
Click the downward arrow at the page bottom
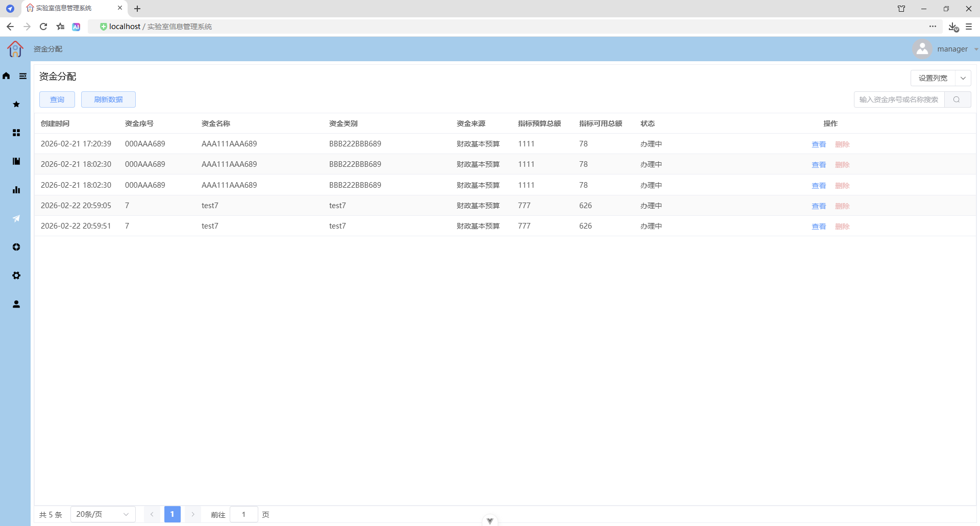(490, 521)
